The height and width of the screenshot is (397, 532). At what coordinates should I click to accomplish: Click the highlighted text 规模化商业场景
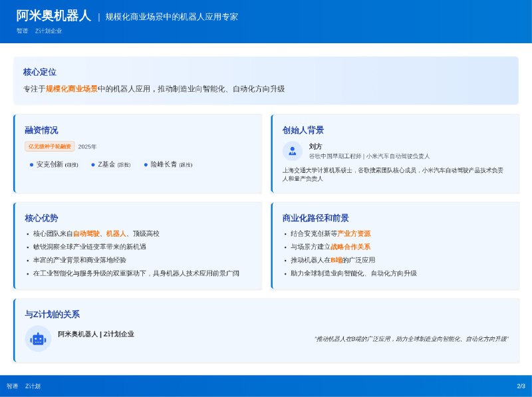click(x=72, y=89)
